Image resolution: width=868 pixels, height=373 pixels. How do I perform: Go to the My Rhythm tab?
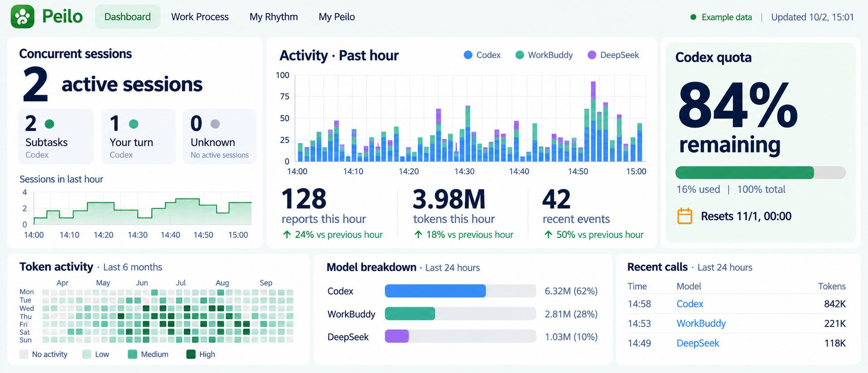coord(273,17)
